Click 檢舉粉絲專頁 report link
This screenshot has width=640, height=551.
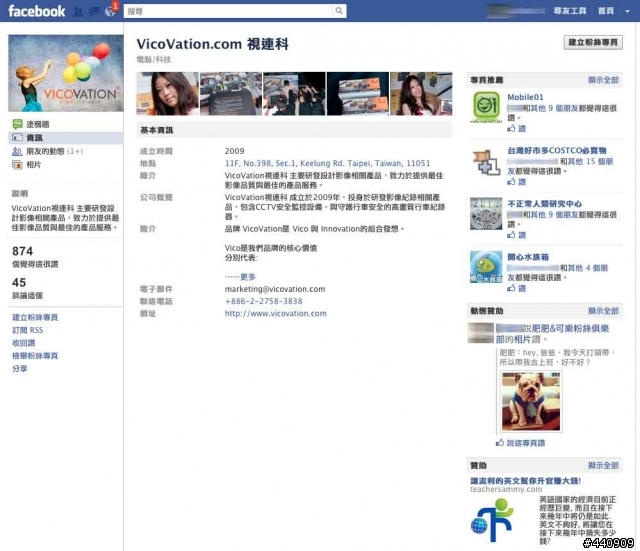pyautogui.click(x=35, y=355)
